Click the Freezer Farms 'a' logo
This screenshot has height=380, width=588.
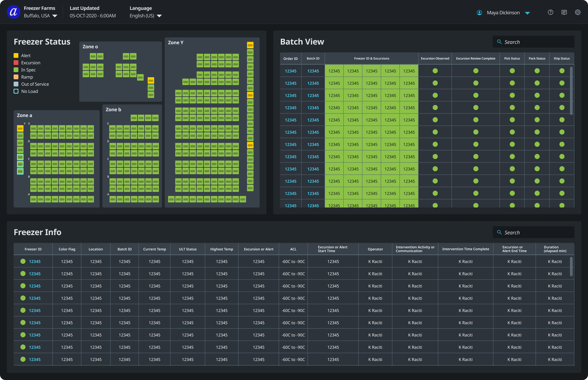click(13, 12)
